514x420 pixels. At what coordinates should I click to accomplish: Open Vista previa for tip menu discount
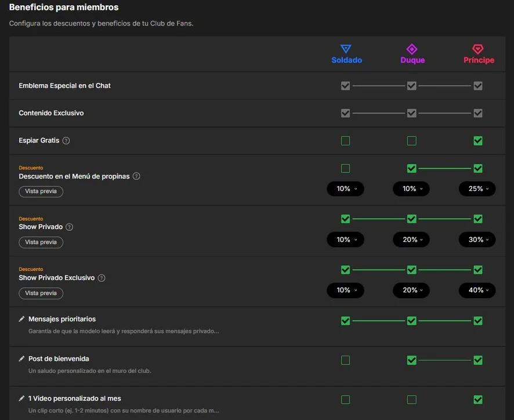coord(41,191)
